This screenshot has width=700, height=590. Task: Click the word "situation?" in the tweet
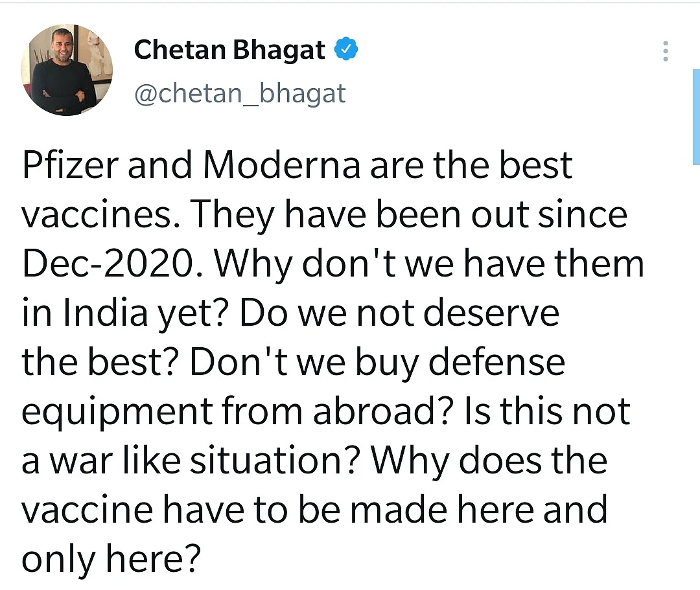coord(275,460)
